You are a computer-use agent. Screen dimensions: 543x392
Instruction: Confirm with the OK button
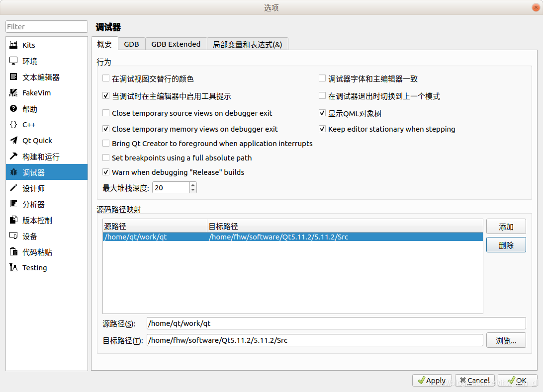517,381
